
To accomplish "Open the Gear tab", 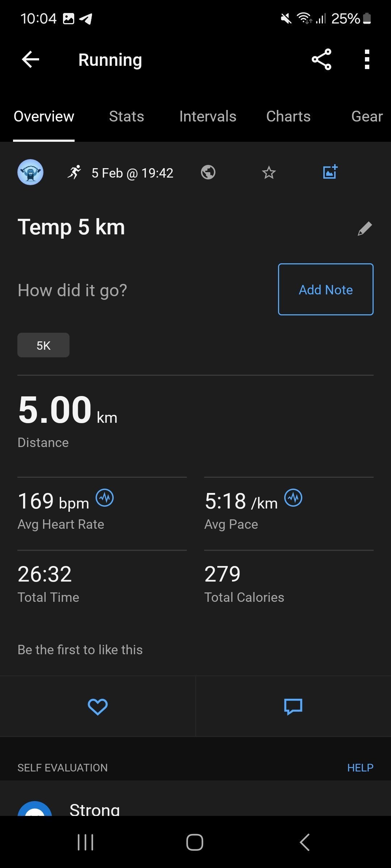I will [x=367, y=116].
